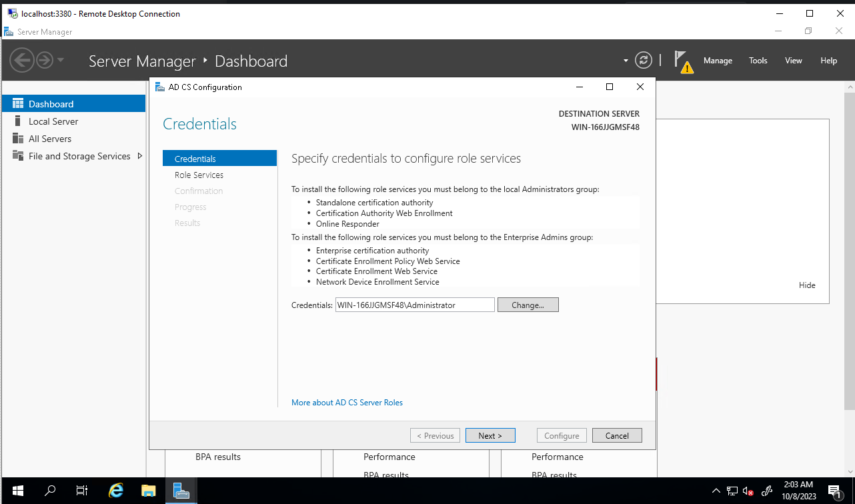
Task: Click the Credentials text field
Action: point(415,305)
